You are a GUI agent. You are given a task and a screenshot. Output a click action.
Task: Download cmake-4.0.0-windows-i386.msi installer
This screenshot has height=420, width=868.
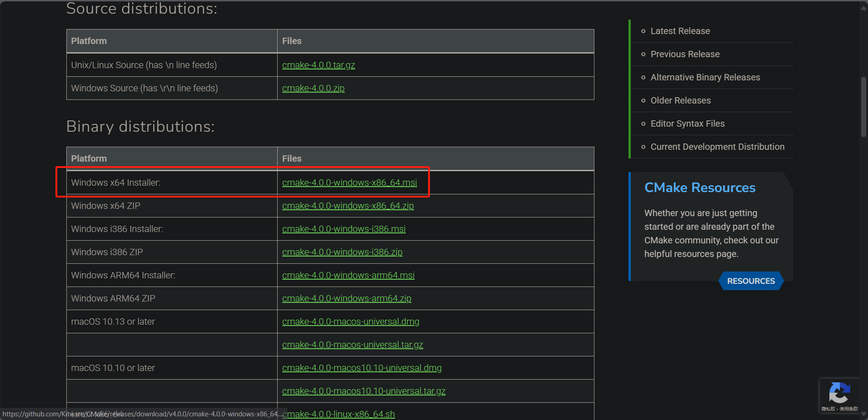click(x=344, y=229)
